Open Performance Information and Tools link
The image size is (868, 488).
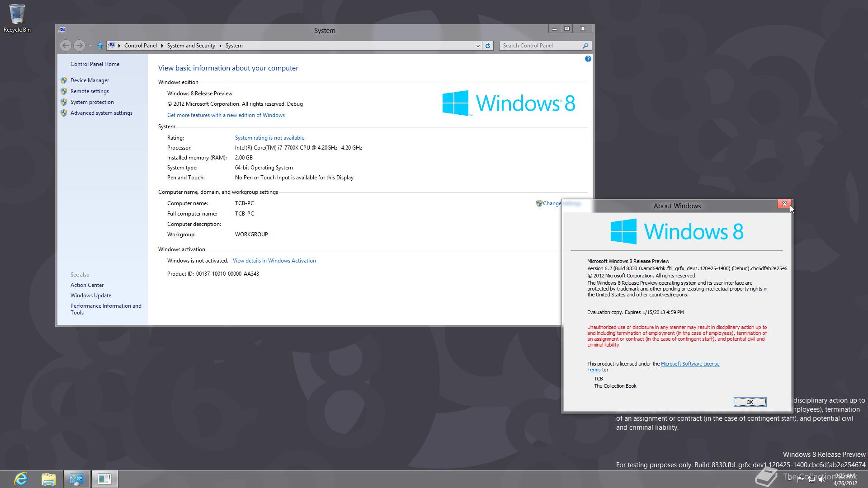click(x=106, y=309)
